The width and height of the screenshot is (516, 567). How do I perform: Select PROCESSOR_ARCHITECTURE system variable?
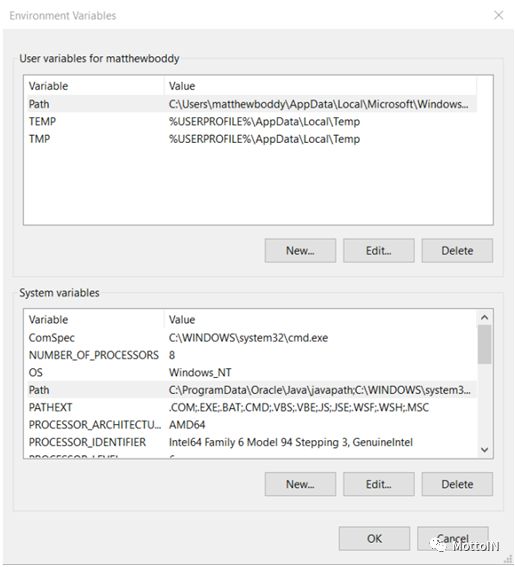[252, 425]
